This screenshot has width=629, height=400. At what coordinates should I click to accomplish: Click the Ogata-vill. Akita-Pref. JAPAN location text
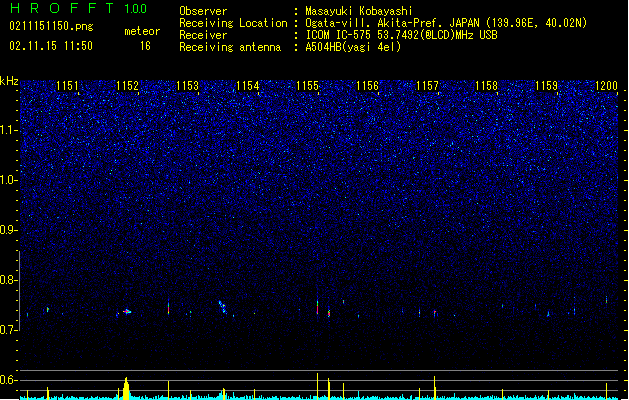[x=446, y=23]
